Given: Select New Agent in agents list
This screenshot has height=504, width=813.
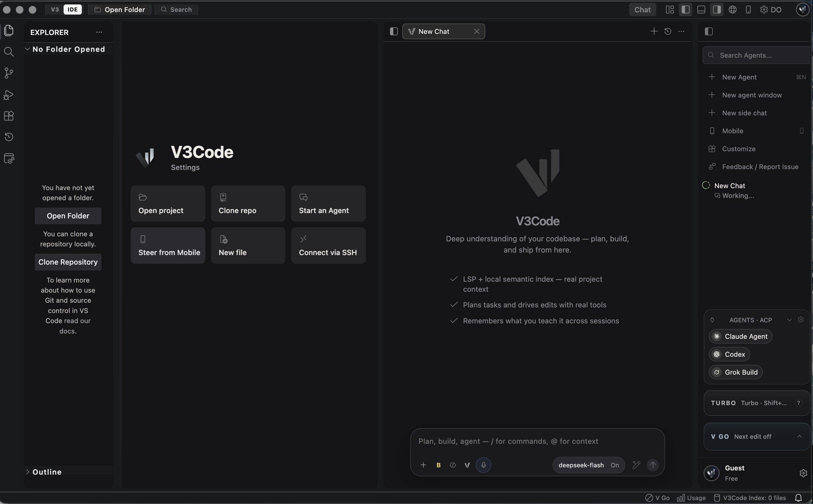Looking at the screenshot, I should [756, 77].
